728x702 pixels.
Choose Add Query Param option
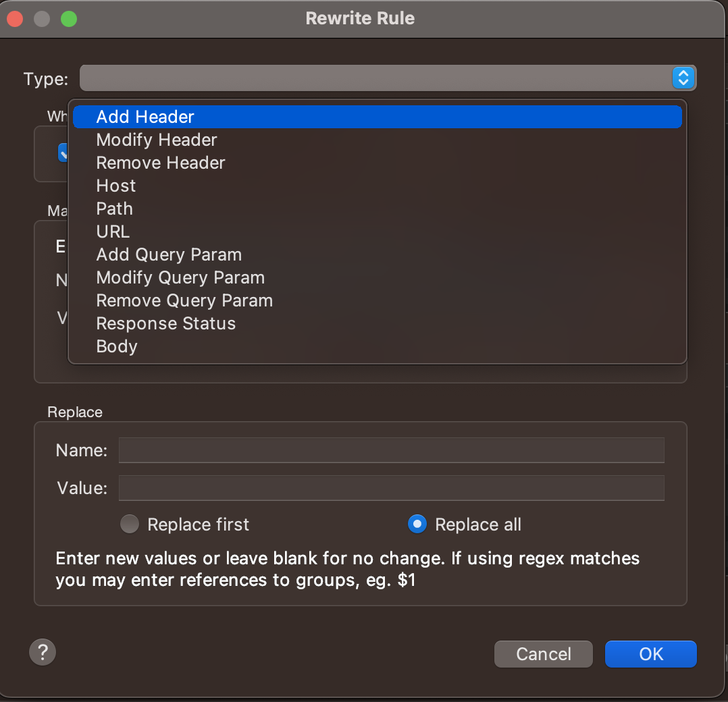(x=169, y=254)
